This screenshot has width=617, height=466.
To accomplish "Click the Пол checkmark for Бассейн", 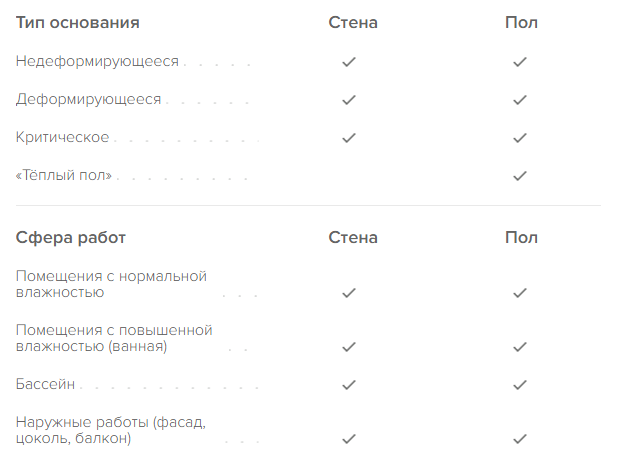I will coord(520,385).
